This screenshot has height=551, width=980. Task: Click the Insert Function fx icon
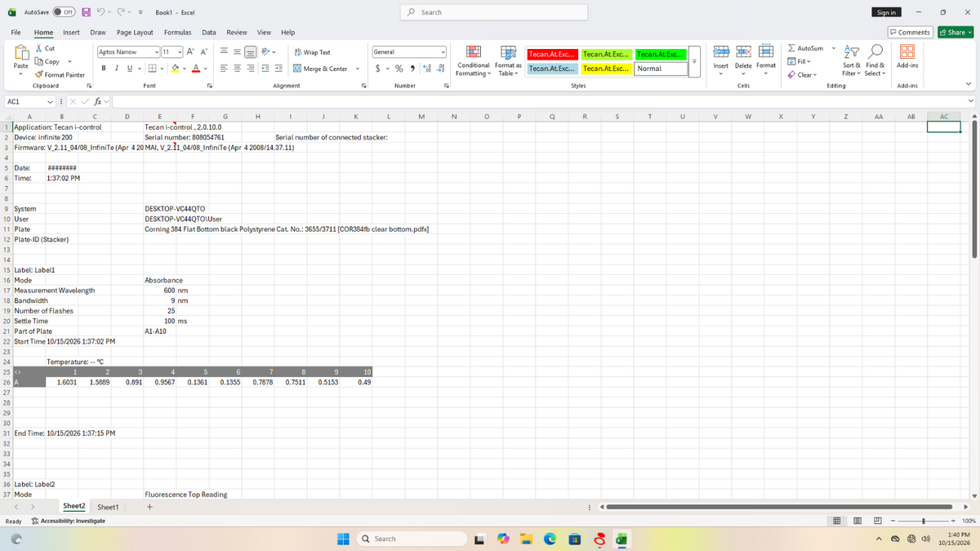point(97,101)
